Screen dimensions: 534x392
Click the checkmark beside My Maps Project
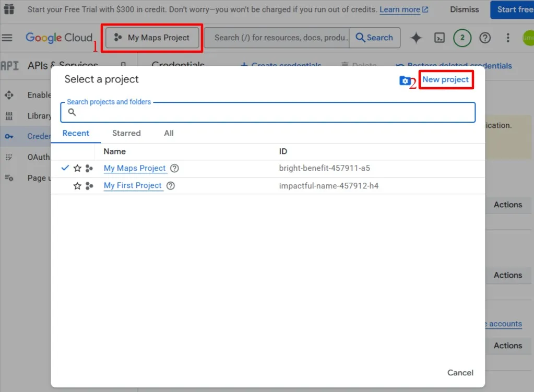(65, 168)
